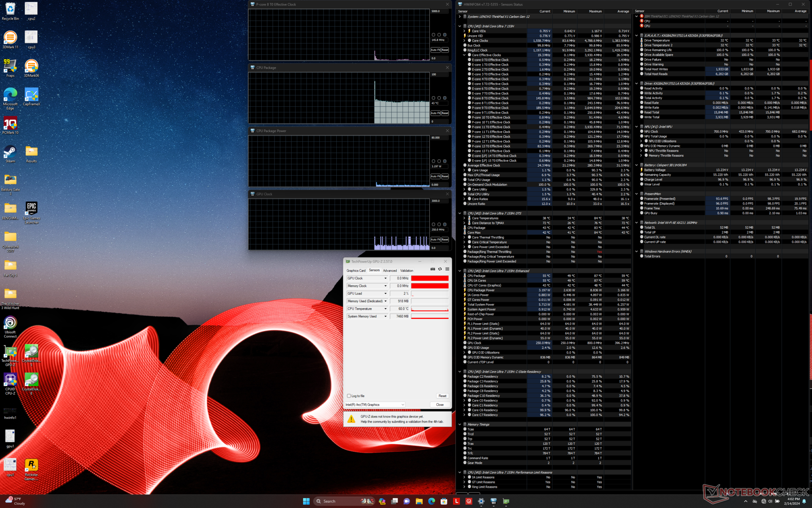The height and width of the screenshot is (508, 812).
Task: Click the GPU-Z refresh icon
Action: pos(440,269)
